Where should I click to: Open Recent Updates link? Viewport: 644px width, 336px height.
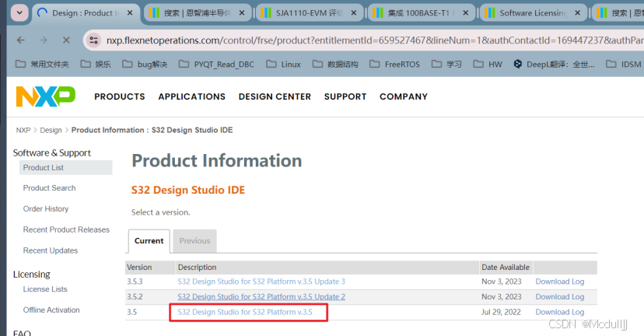[50, 250]
